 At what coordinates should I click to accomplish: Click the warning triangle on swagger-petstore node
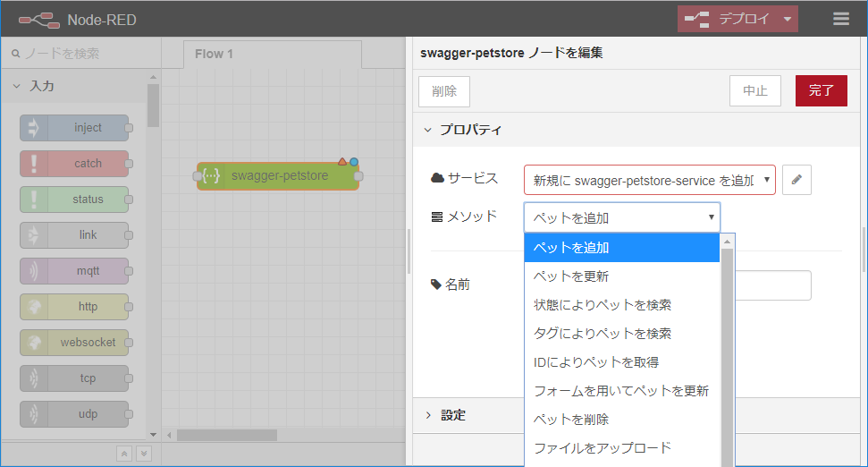(x=342, y=162)
